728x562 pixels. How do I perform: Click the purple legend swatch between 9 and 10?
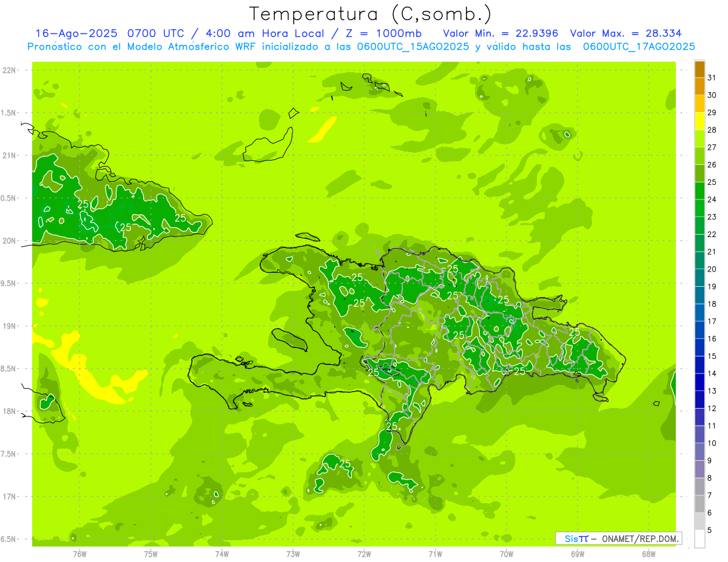pos(699,452)
